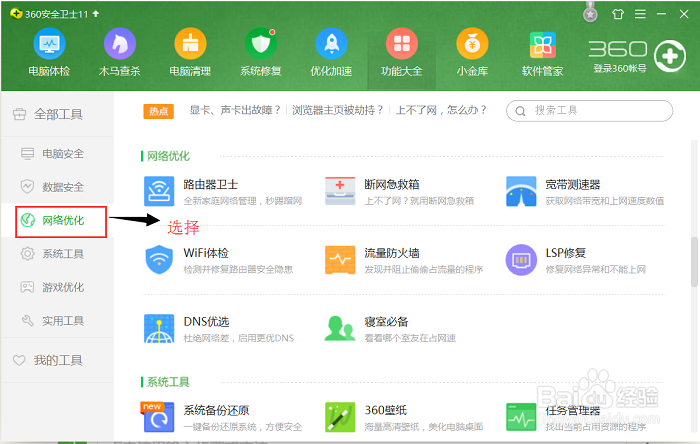The width and height of the screenshot is (700, 444).
Task: Open 电脑清理 broom icon
Action: 190,43
